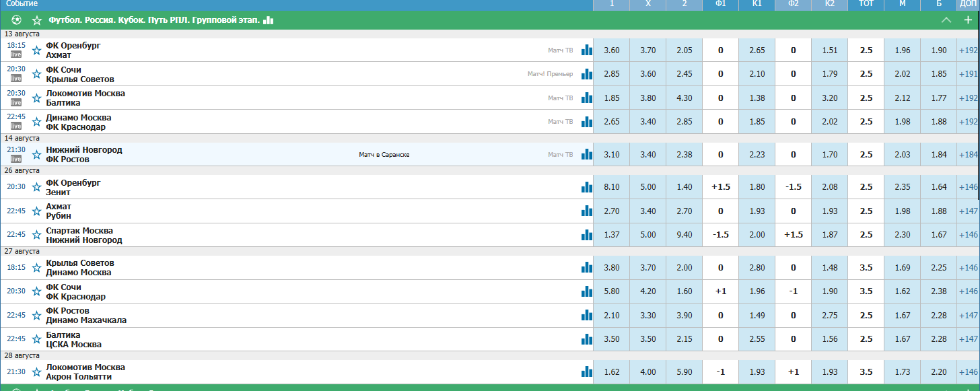Open statistics chart for Балтика vs ЦСКА Москва
This screenshot has width=980, height=391.
click(x=587, y=339)
